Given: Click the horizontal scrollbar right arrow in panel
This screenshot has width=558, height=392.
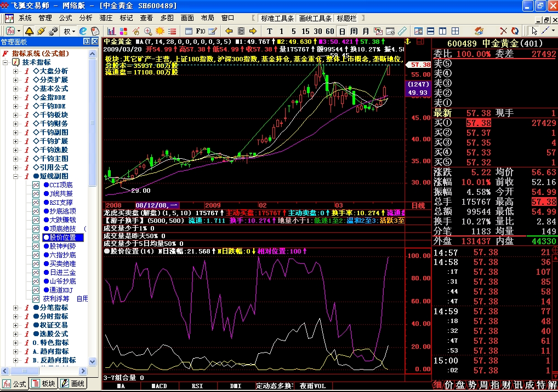Looking at the screenshot, I should click(x=83, y=371).
